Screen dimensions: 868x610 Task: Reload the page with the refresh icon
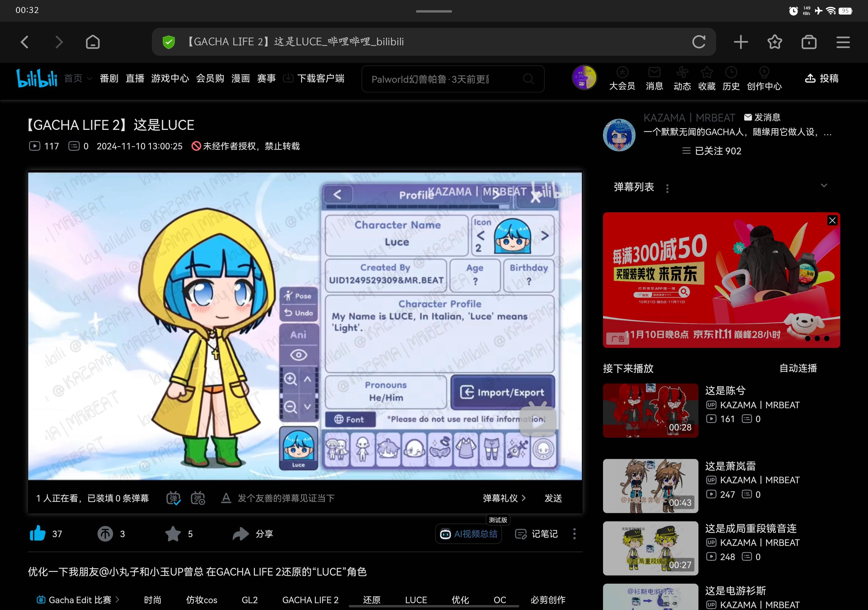(699, 42)
